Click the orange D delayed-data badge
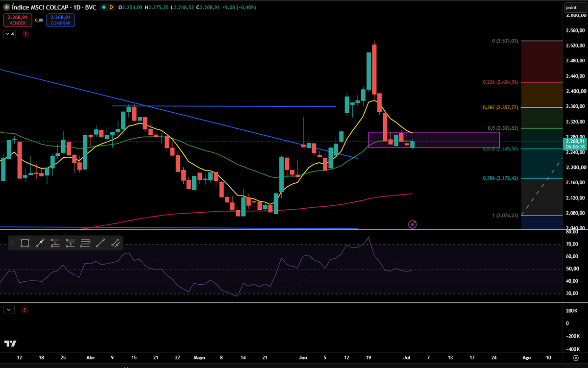Screen dimensions: 588x368 point(111,7)
